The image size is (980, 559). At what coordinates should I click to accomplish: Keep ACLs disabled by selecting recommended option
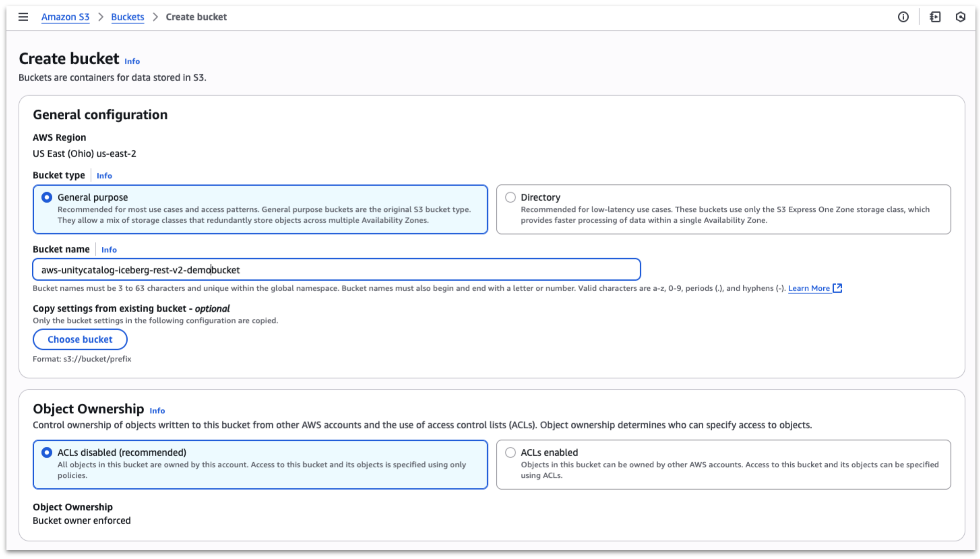pyautogui.click(x=47, y=452)
